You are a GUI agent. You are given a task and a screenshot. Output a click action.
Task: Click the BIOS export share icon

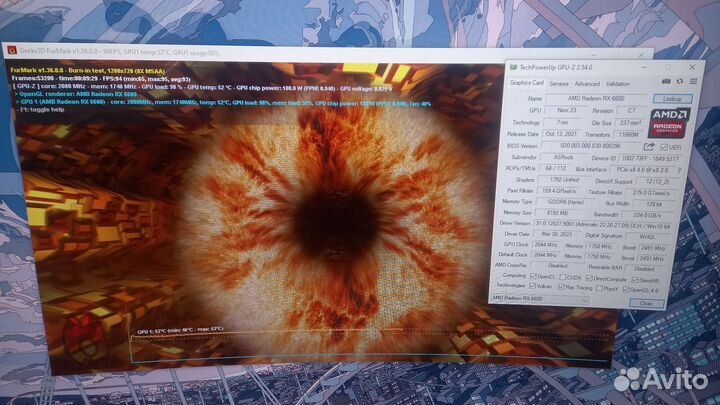649,147
